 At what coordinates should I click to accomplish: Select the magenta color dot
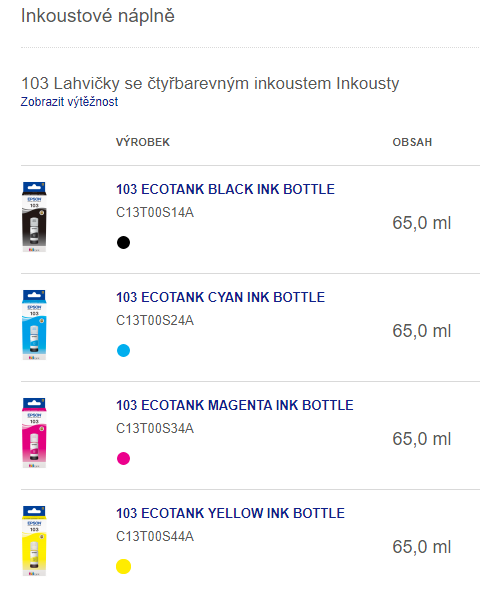[123, 458]
